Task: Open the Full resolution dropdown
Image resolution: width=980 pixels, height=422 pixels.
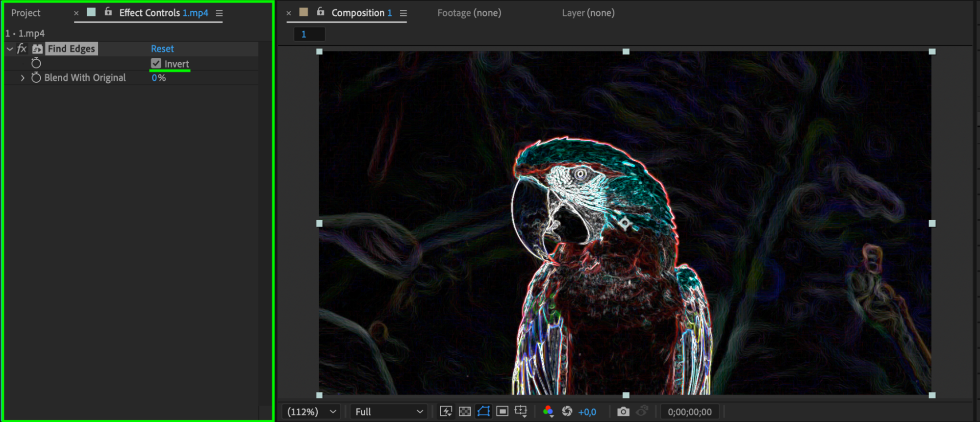Action: coord(389,412)
